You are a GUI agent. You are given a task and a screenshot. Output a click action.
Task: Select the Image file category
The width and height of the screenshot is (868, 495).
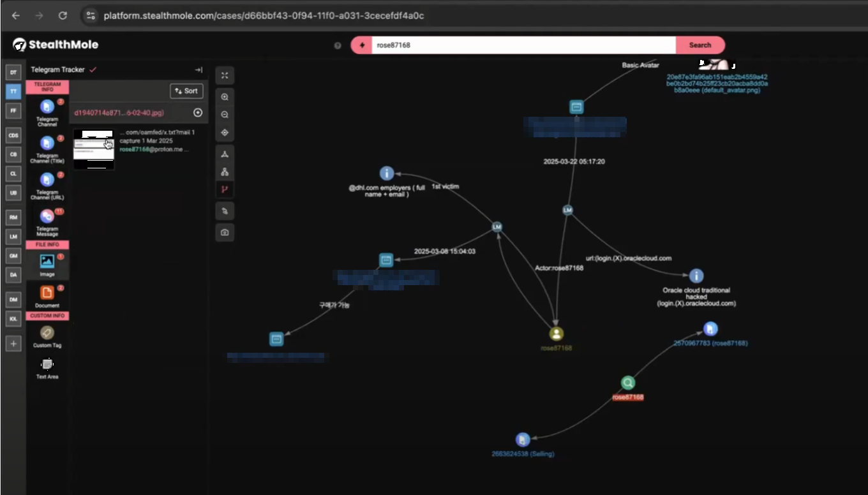[47, 265]
